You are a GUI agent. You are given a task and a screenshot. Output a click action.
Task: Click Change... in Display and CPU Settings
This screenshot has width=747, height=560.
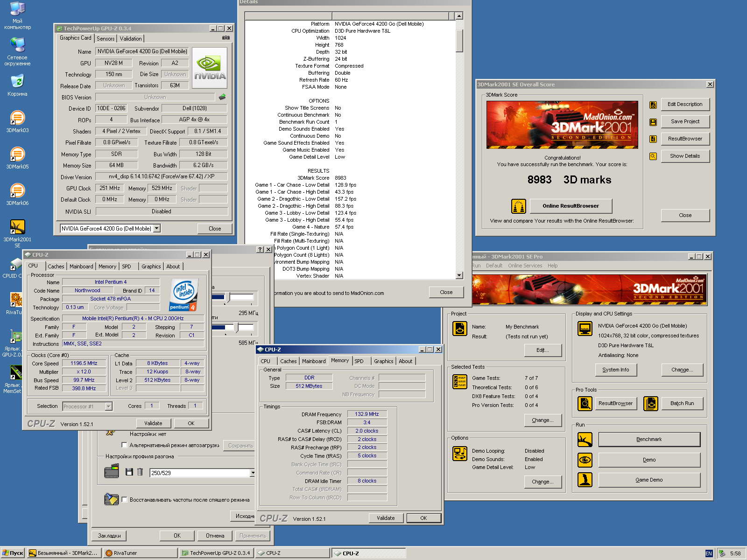tap(682, 370)
